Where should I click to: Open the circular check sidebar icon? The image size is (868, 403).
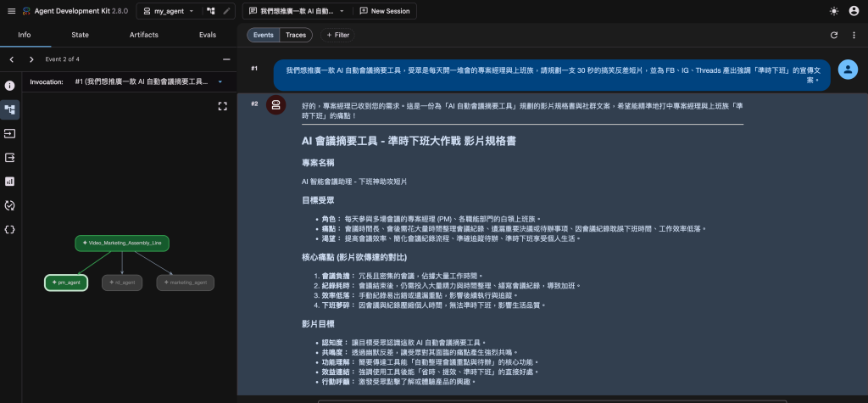[9, 205]
